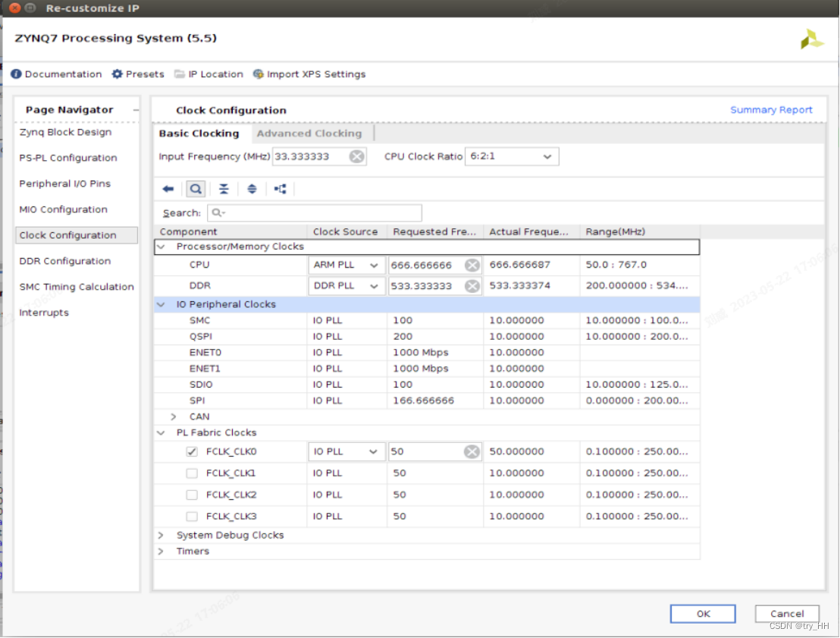Uncheck the FCLK_CLK0 checkbox
The image size is (840, 638).
tap(192, 452)
